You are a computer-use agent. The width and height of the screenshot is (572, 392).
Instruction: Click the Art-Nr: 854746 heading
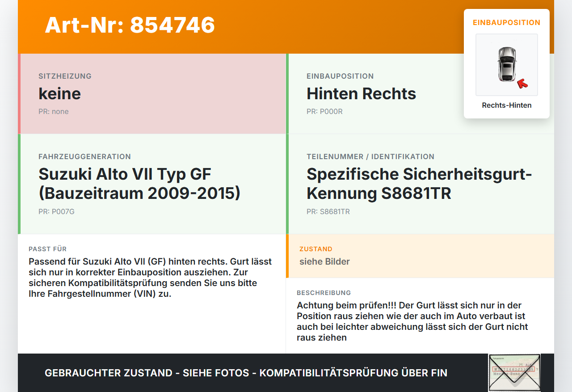130,25
